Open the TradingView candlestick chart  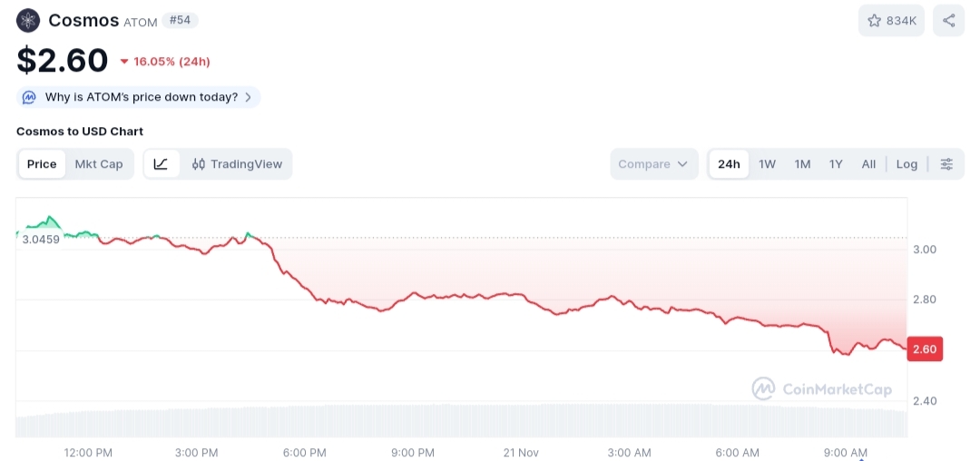pos(237,163)
